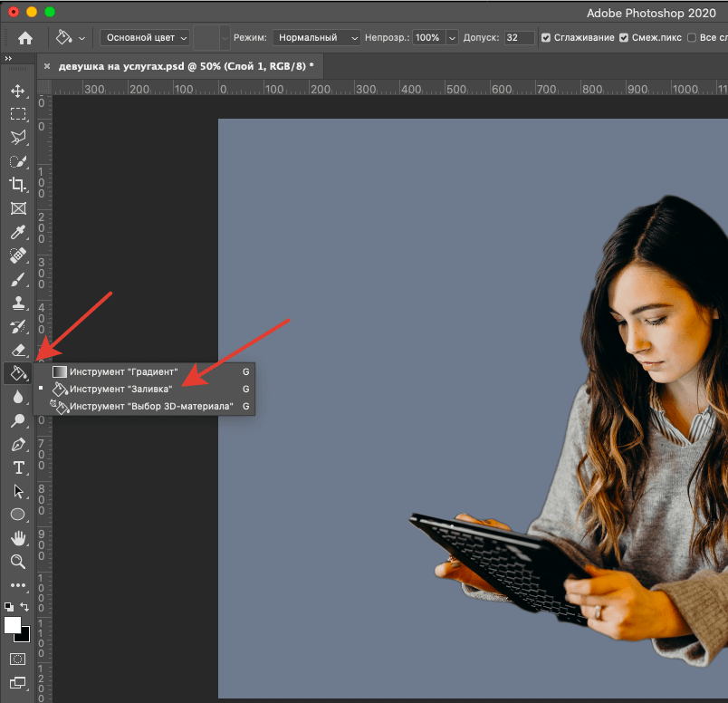Select the Rectangular Marquee tool
Viewport: 728px width, 703px height.
click(x=17, y=114)
